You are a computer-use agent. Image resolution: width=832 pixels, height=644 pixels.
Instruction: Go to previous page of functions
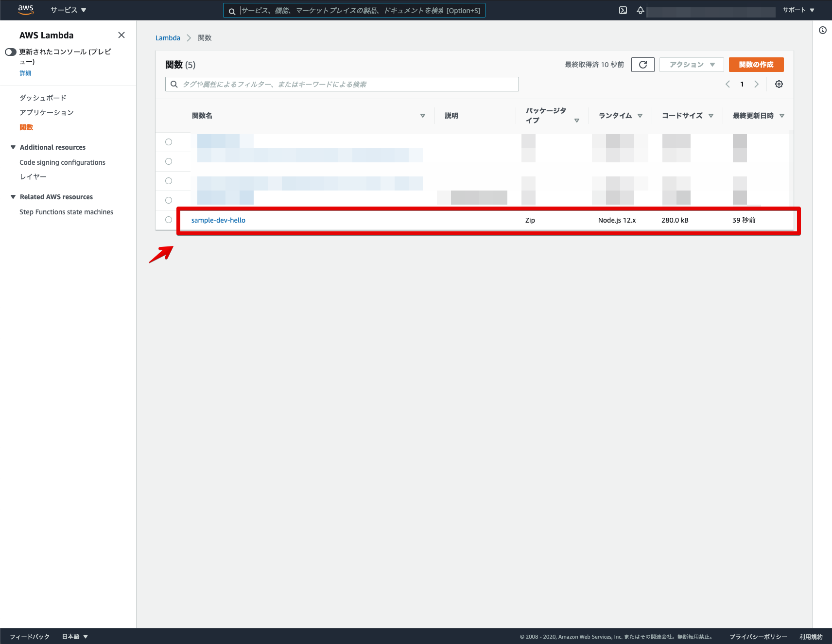click(728, 84)
